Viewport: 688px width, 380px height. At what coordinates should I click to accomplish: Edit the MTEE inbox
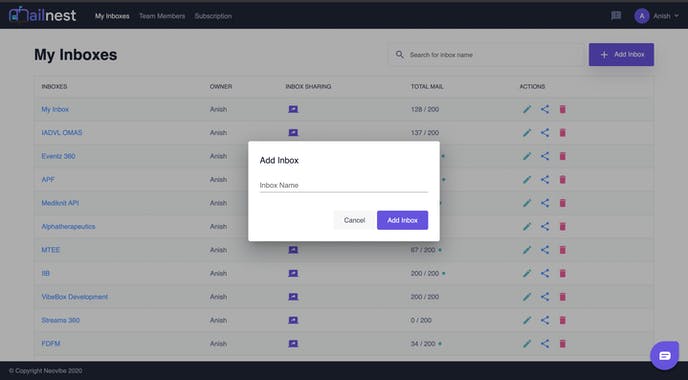(x=527, y=250)
